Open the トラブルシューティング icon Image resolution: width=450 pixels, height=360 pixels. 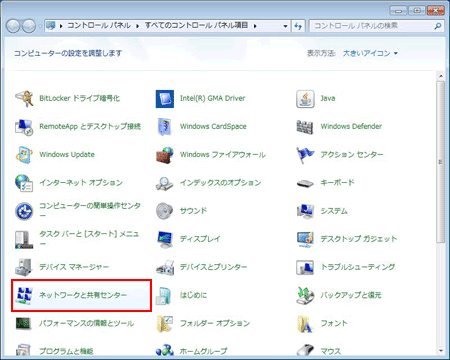tap(305, 267)
